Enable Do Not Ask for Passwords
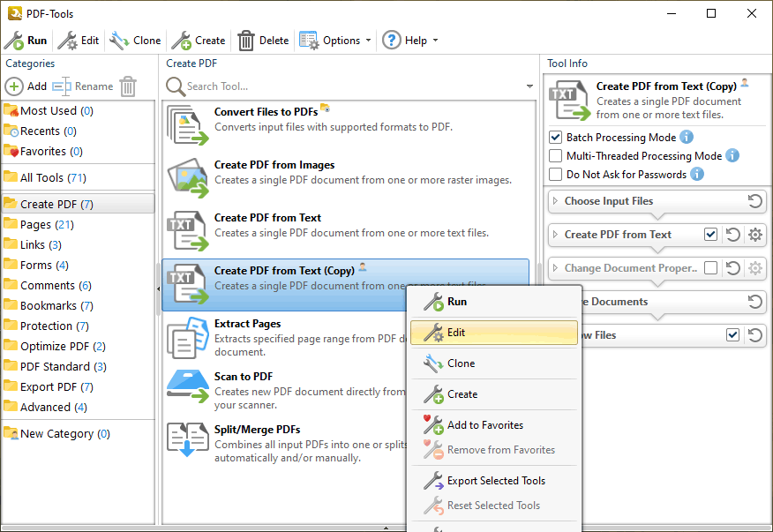This screenshot has height=532, width=773. click(555, 175)
